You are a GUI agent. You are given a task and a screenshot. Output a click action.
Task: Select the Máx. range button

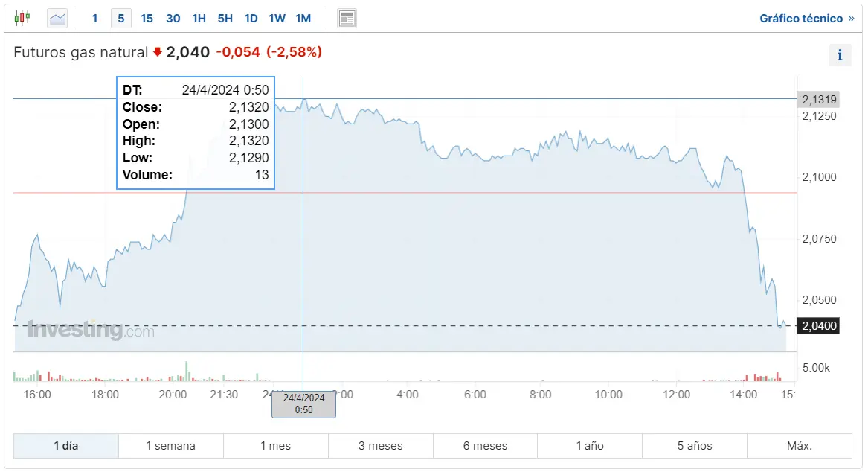click(799, 446)
